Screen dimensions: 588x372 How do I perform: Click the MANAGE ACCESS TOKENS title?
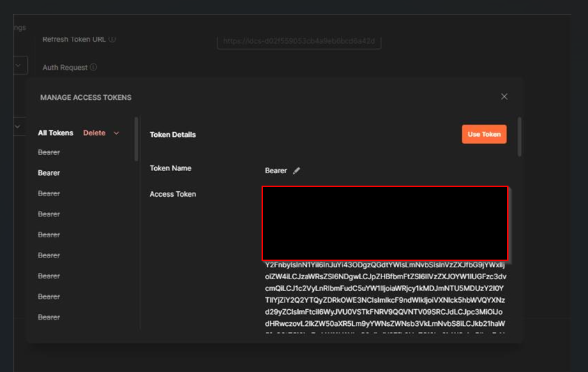[x=86, y=98]
